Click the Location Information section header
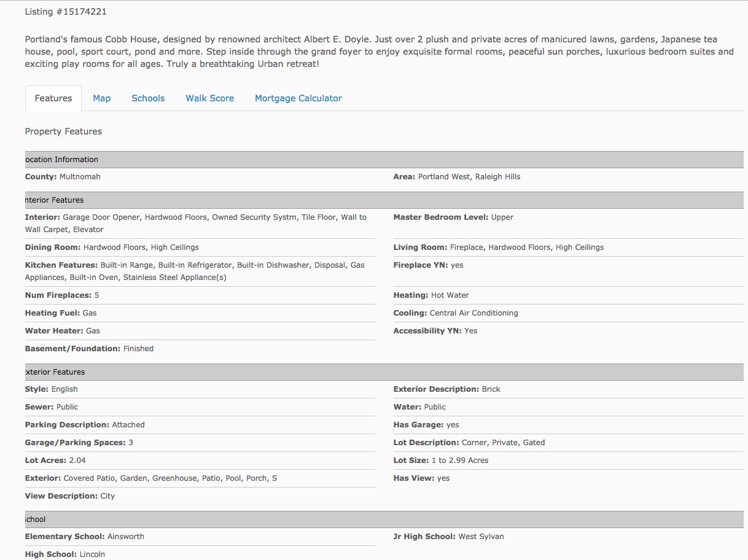This screenshot has height=560, width=748. [61, 160]
